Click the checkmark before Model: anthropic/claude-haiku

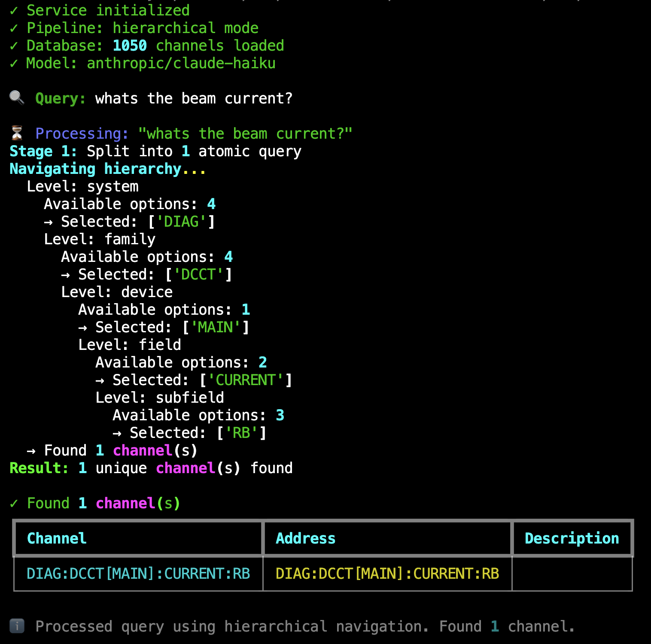(x=14, y=63)
